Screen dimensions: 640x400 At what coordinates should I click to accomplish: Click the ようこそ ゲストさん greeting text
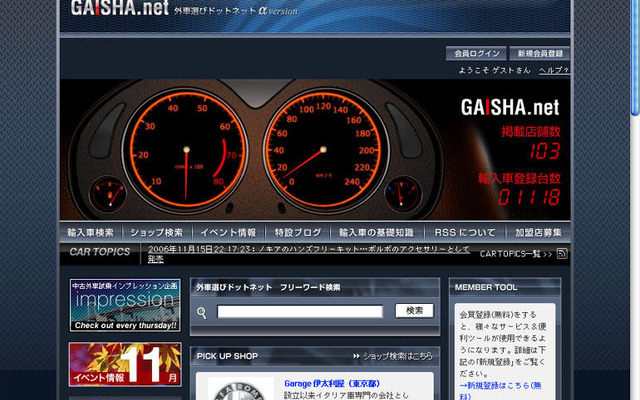pos(494,71)
